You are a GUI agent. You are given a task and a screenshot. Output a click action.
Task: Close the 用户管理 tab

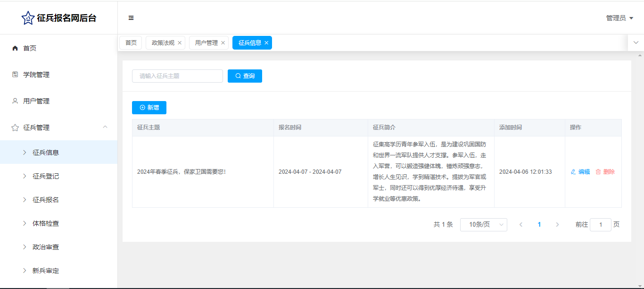click(x=223, y=43)
